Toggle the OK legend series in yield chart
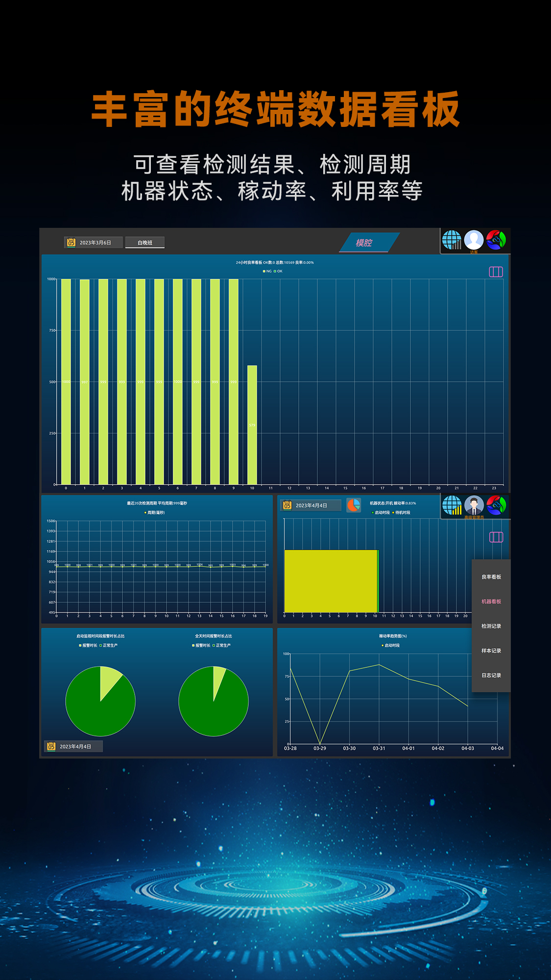 coord(278,271)
